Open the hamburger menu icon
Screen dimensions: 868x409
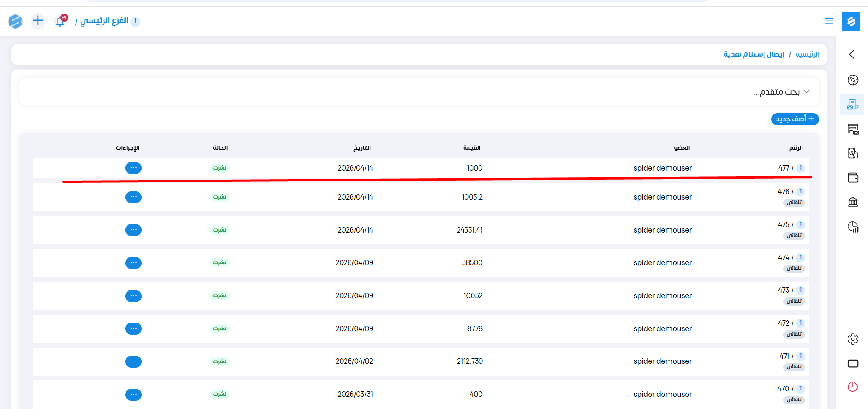829,21
